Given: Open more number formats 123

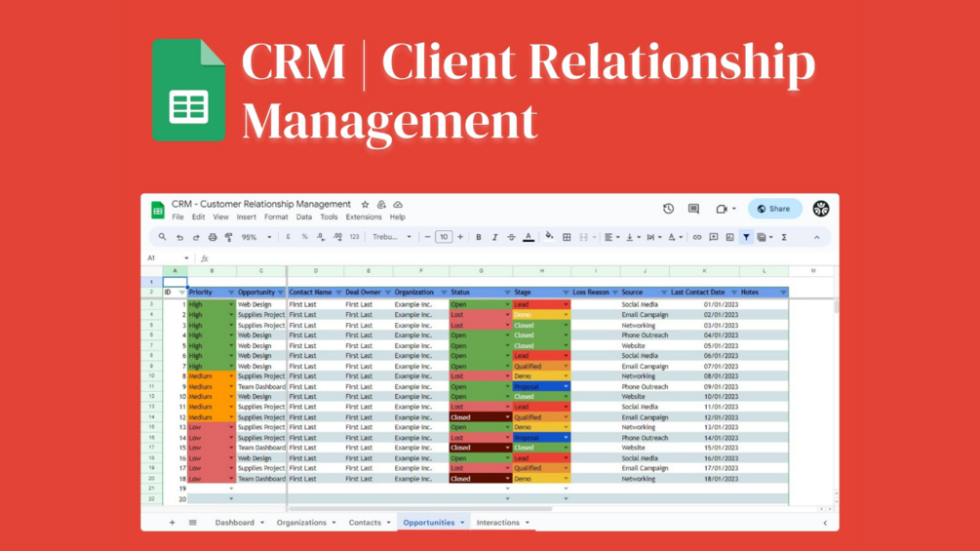Looking at the screenshot, I should coord(354,237).
